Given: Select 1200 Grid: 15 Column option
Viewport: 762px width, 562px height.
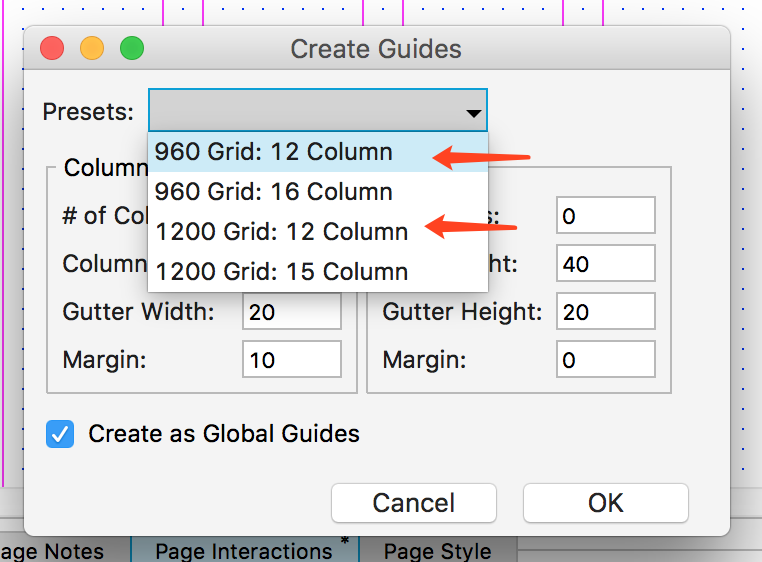Looking at the screenshot, I should click(x=281, y=271).
